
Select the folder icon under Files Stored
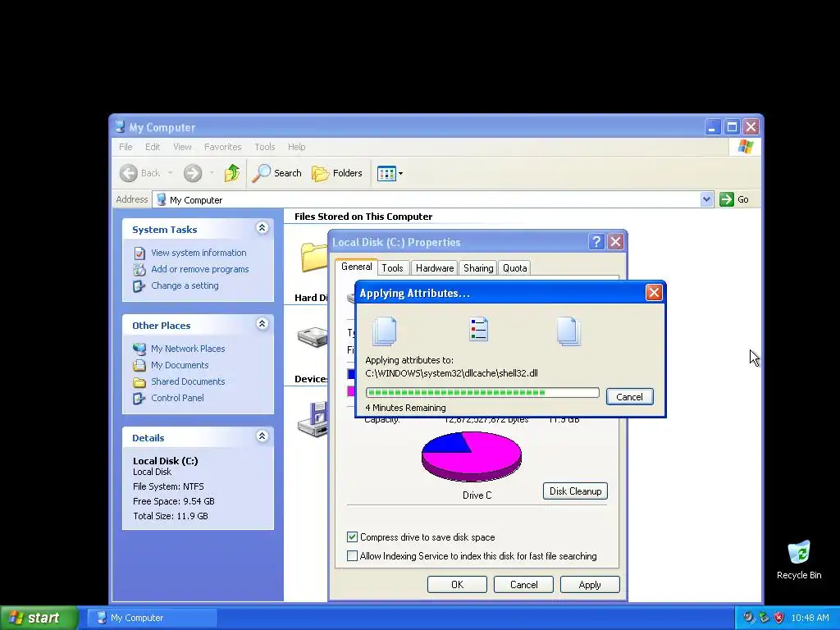pos(314,257)
